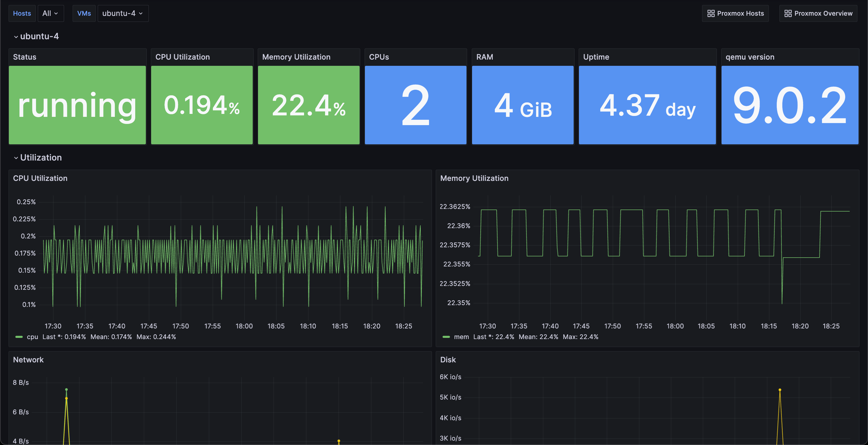Viewport: 868px width, 445px height.
Task: Click the green Network peak data point
Action: click(66, 390)
